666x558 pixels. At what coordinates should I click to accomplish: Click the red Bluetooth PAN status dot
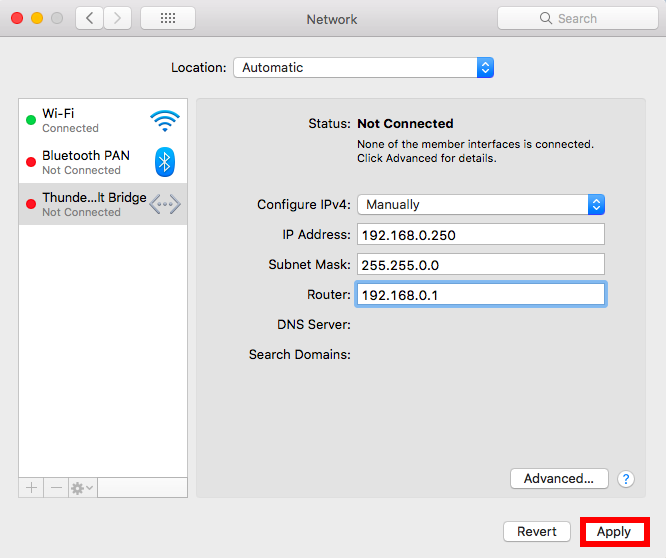31,162
